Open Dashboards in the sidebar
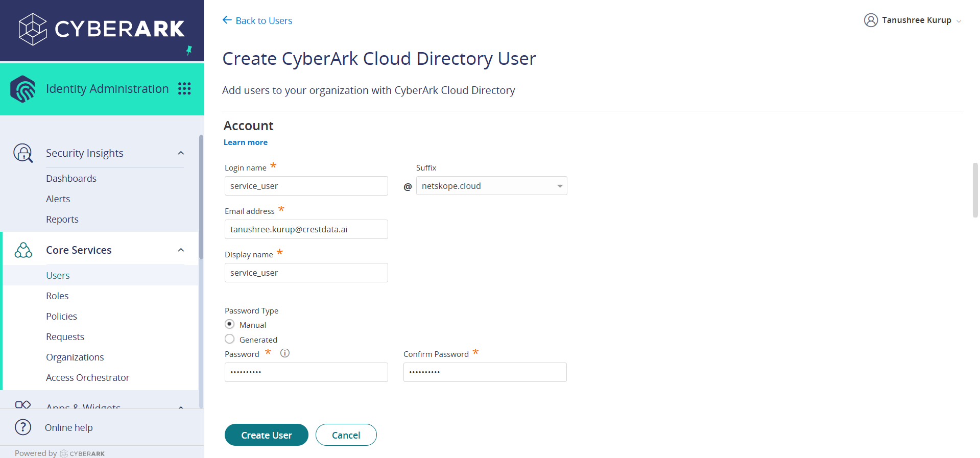This screenshot has width=980, height=458. tap(71, 178)
